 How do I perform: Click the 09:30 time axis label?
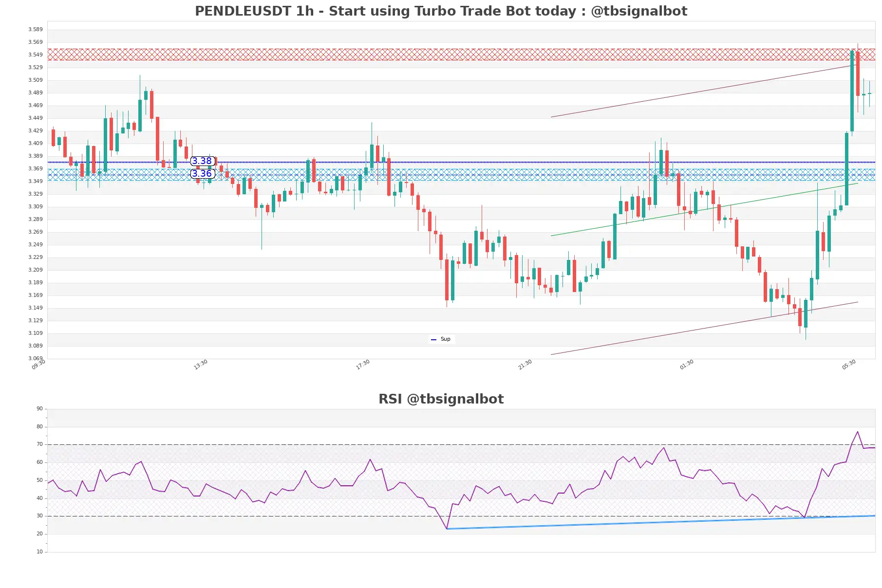pyautogui.click(x=38, y=365)
